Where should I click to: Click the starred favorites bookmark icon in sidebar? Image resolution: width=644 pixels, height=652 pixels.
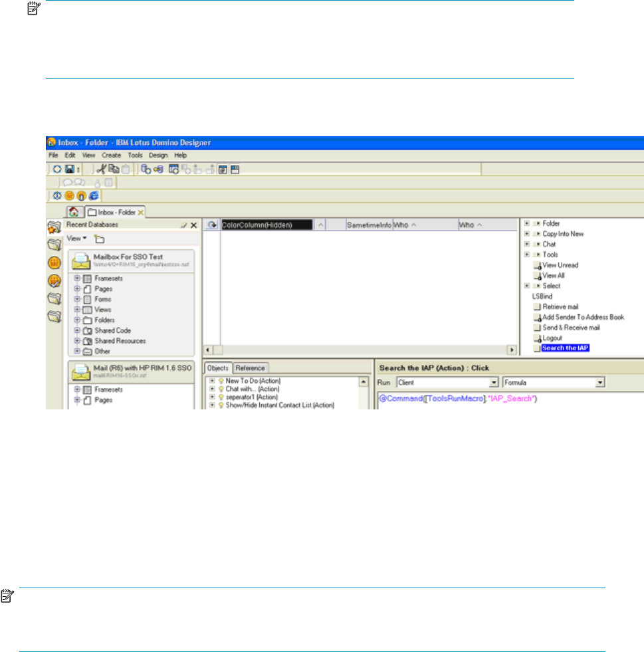54,227
